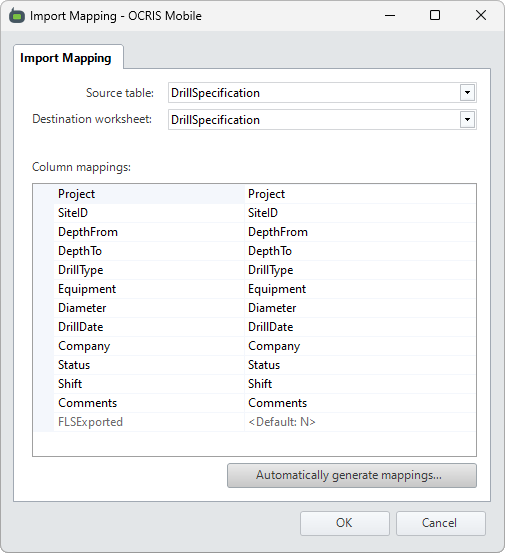Click the OCRIS Mobile app icon in title bar
Viewport: 505px width, 553px height.
(17, 16)
